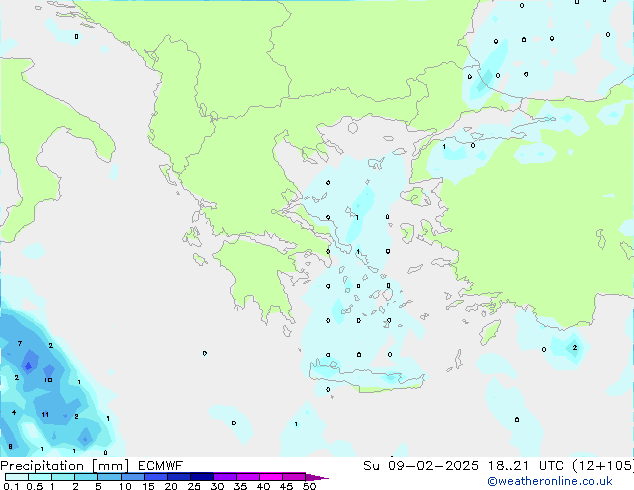
Task: Click the '0.5' legend scale label
Action: [35, 486]
